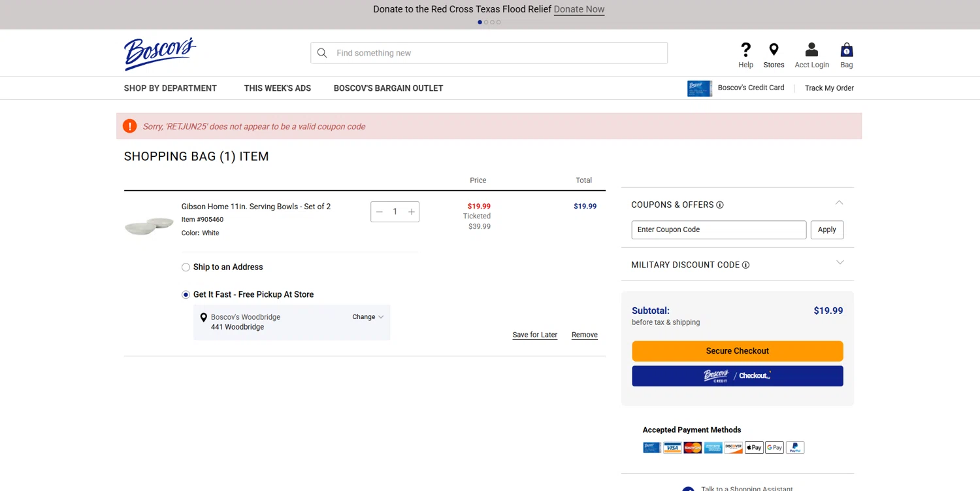The width and height of the screenshot is (980, 491).
Task: Increase quantity with plus button
Action: pyautogui.click(x=412, y=212)
